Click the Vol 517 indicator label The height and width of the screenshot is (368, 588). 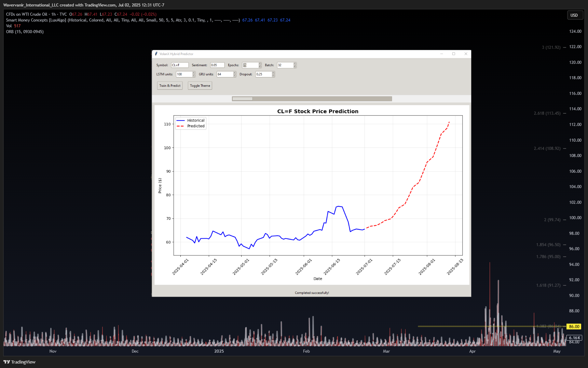pyautogui.click(x=13, y=26)
